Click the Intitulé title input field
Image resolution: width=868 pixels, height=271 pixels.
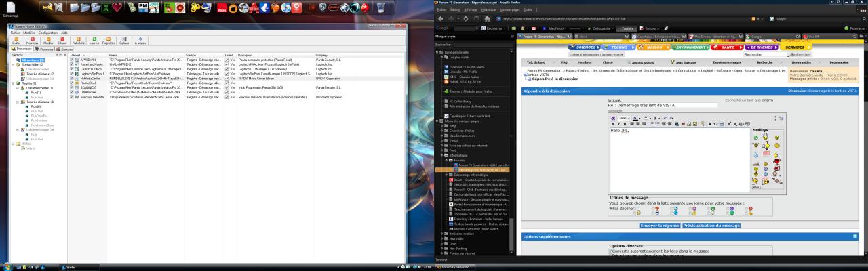(662, 105)
